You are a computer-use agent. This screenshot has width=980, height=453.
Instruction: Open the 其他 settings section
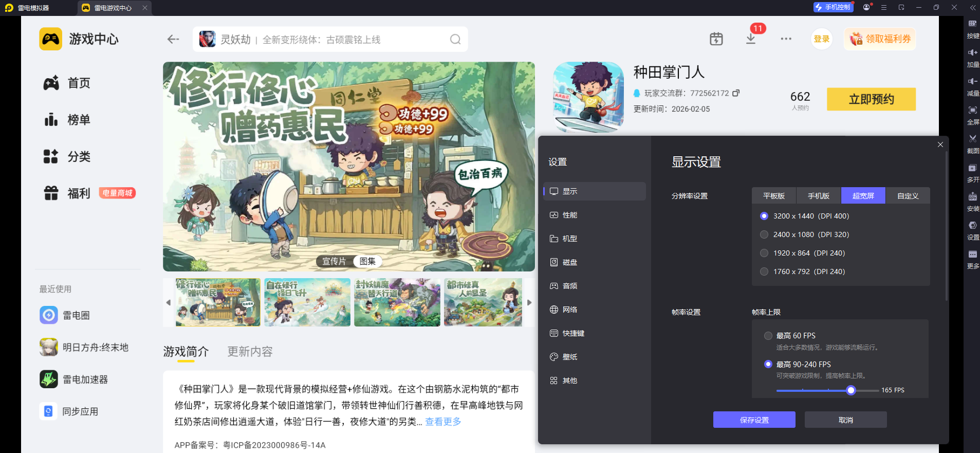coord(595,380)
